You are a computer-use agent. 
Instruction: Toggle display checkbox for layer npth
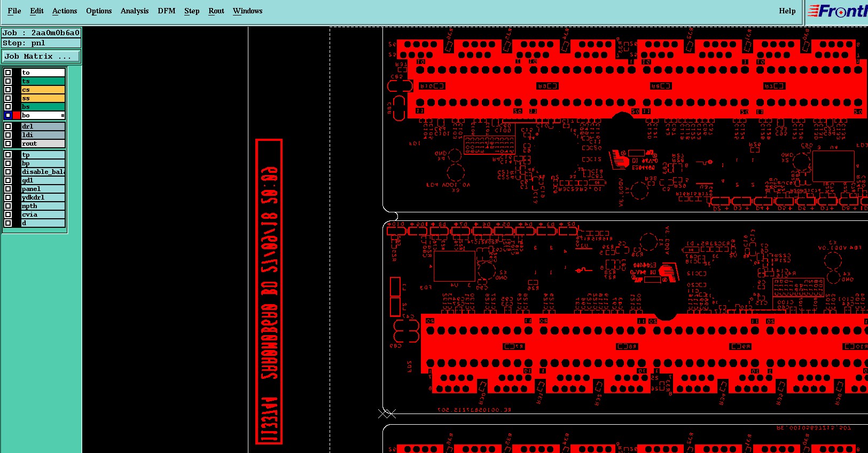8,206
